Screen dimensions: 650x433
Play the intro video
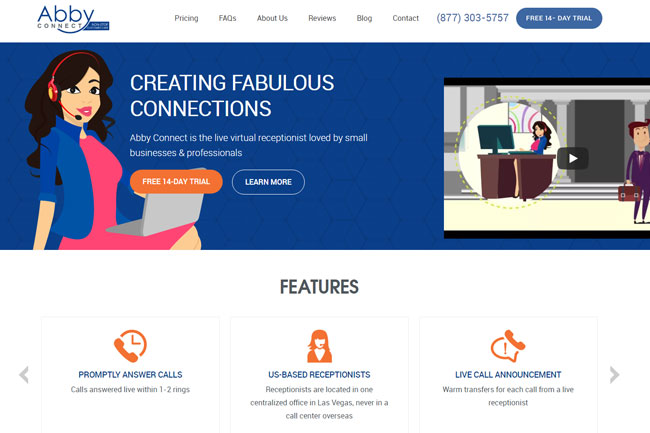572,158
